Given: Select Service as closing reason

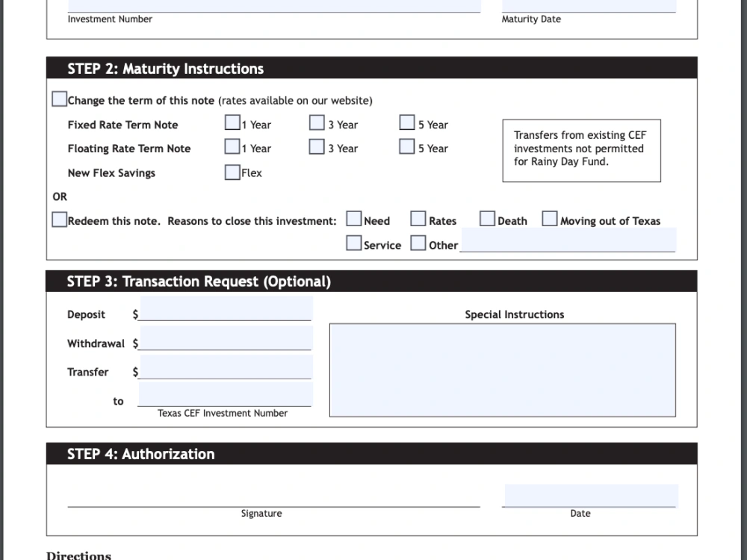Looking at the screenshot, I should pyautogui.click(x=353, y=242).
